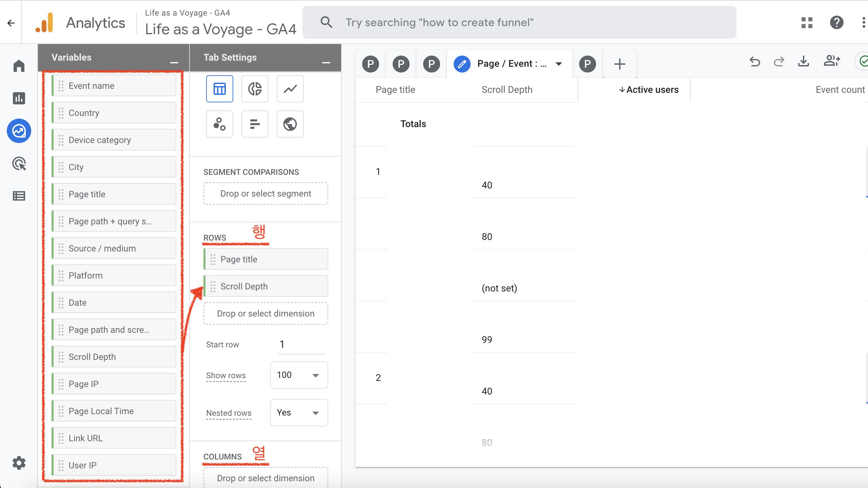Open the Page / Event tab options dropdown
The image size is (868, 488).
click(558, 64)
